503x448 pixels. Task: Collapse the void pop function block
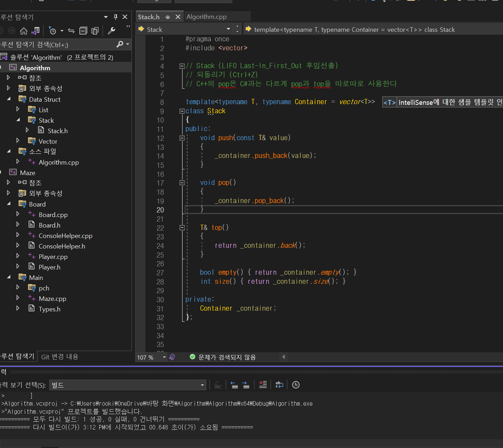(x=182, y=182)
